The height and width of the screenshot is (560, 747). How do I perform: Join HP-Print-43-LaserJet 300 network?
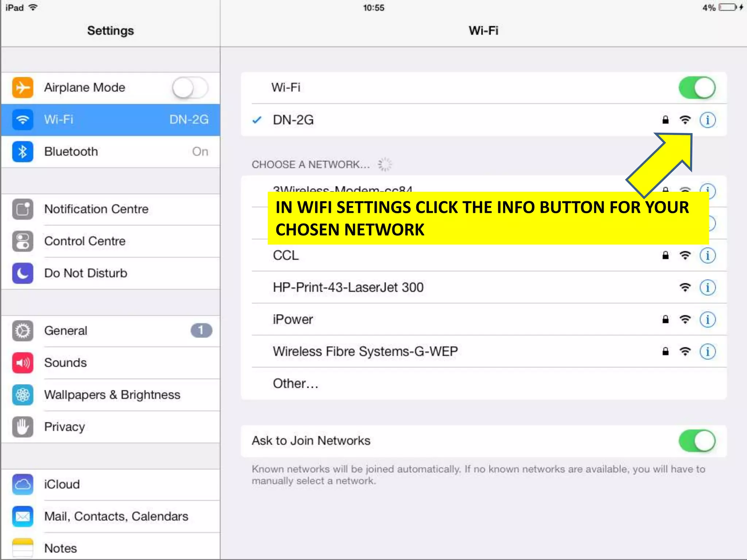tap(484, 288)
